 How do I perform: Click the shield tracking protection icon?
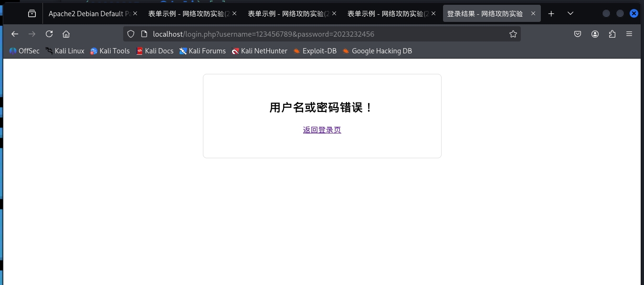[130, 34]
